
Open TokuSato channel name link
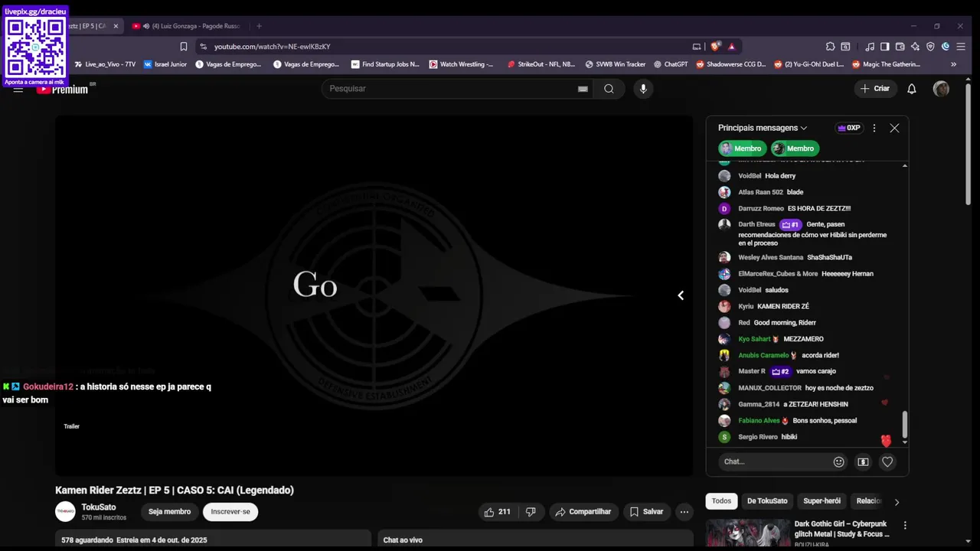[99, 507]
